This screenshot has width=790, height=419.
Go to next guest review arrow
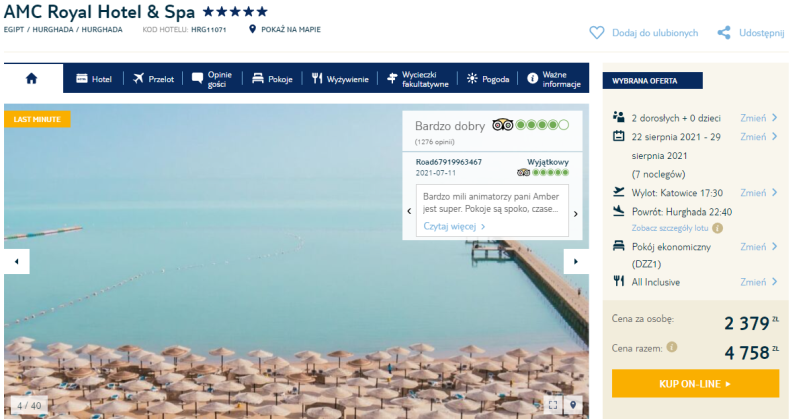tap(576, 214)
